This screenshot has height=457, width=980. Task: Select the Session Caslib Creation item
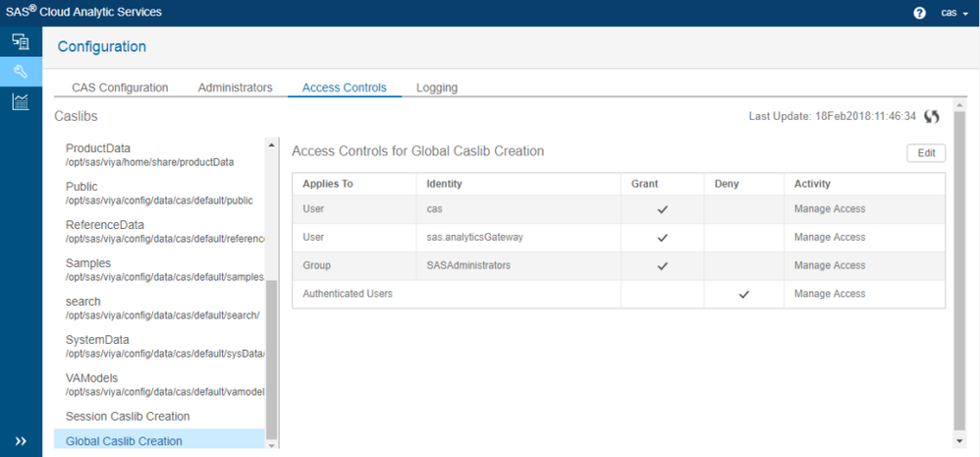128,417
